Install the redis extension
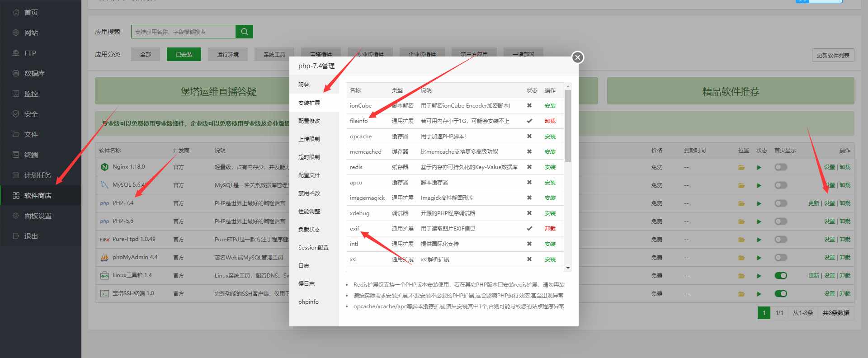This screenshot has height=358, width=868. coord(550,167)
